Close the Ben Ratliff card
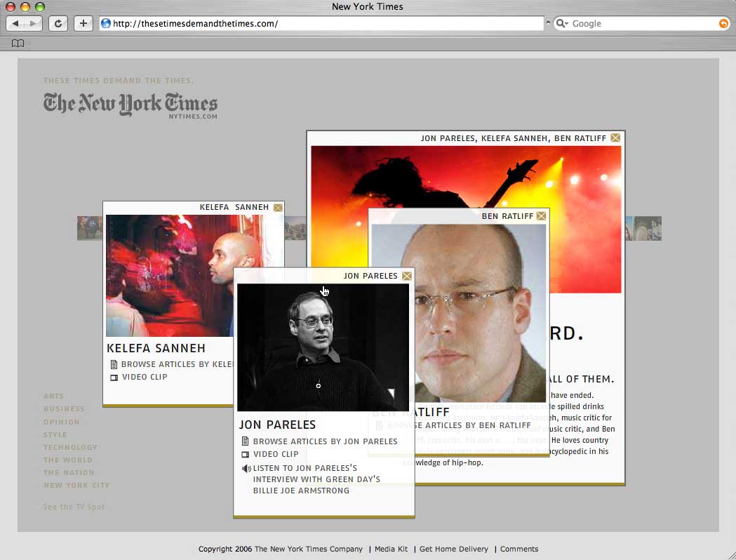This screenshot has height=560, width=736. tap(541, 216)
